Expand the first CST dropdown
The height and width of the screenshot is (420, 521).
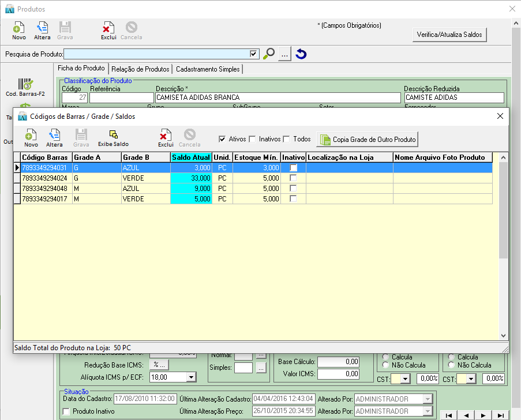tap(405, 379)
